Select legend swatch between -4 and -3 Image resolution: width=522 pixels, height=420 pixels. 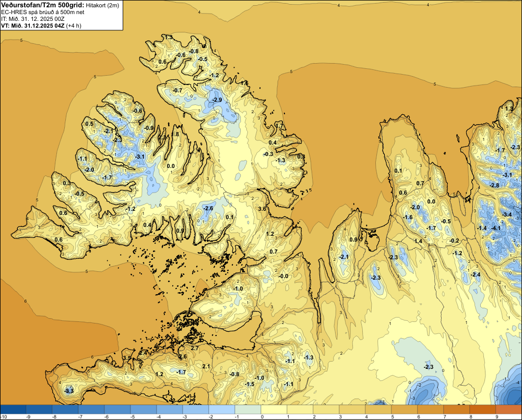170,409
